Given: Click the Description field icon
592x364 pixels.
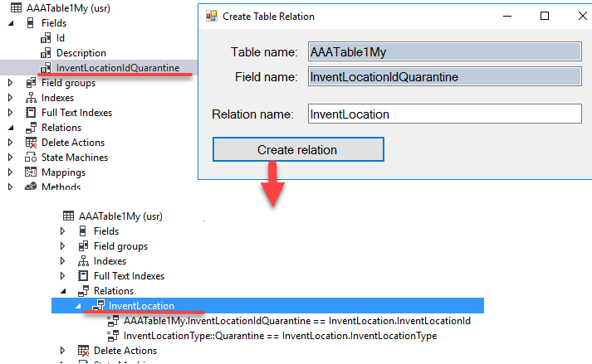Looking at the screenshot, I should pos(46,53).
